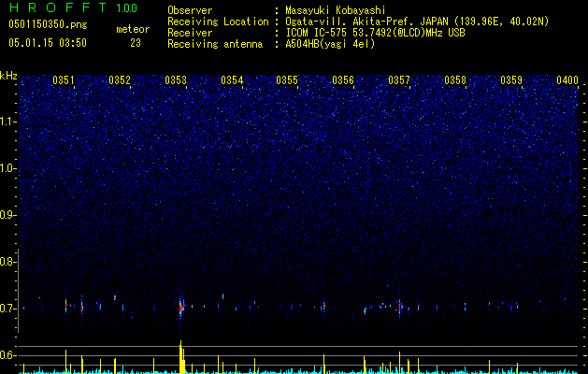The image size is (588, 374).
Task: Click the 'Receiver' field label
Action: tap(190, 33)
